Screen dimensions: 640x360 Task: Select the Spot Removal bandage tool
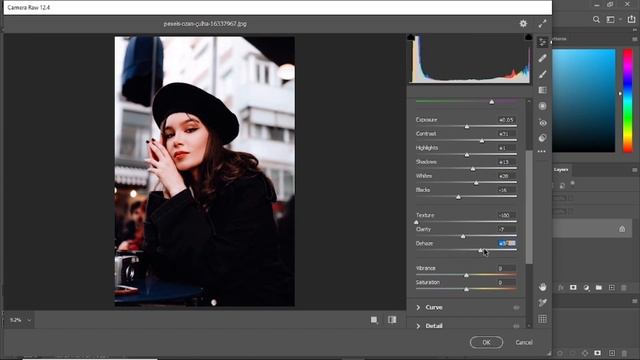point(542,58)
